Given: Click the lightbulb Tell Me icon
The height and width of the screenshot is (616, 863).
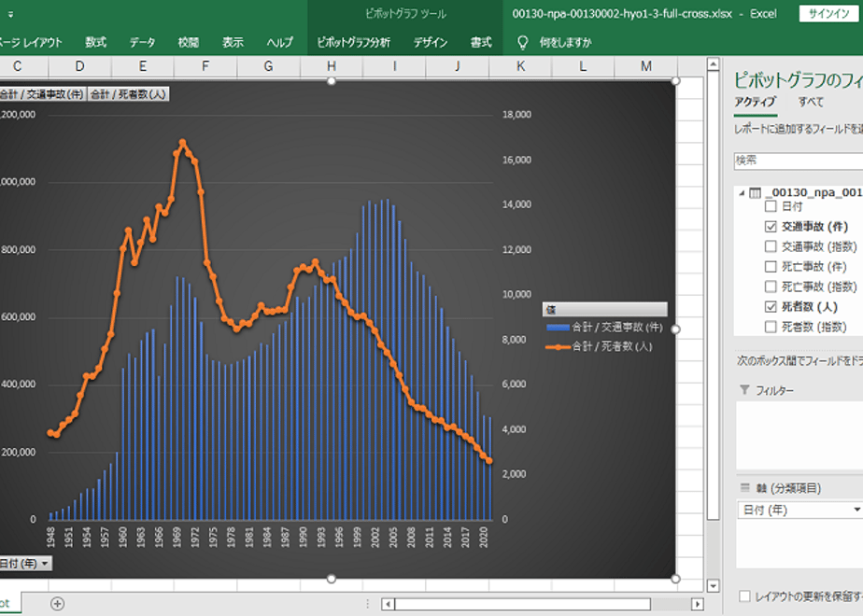Looking at the screenshot, I should (x=522, y=42).
